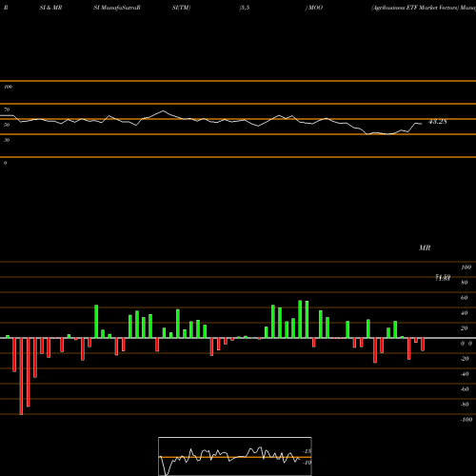Click the MR axis label '-100'
The image size is (476, 476).
point(466,420)
